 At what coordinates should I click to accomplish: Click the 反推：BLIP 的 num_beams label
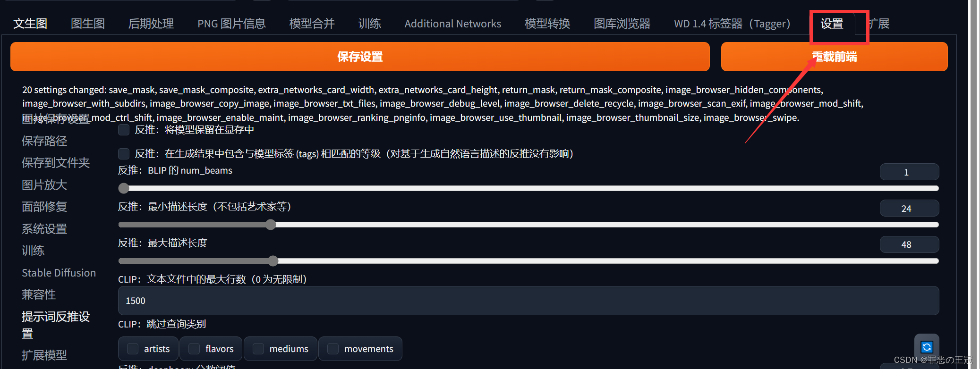click(175, 170)
